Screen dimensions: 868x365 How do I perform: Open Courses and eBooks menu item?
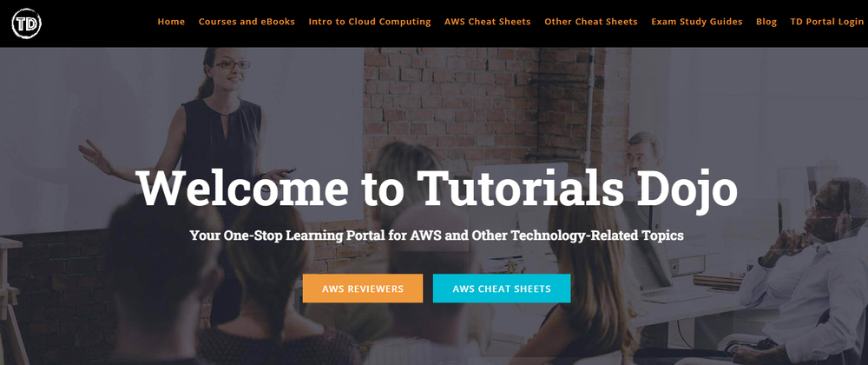click(x=247, y=22)
